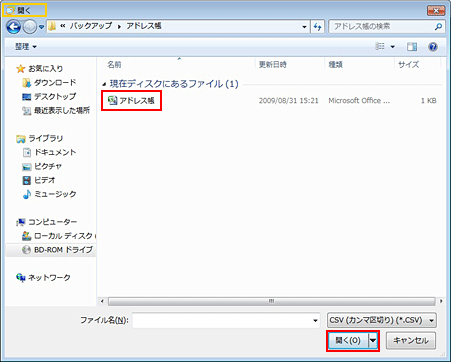The width and height of the screenshot is (451, 362).
Task: Select アドレス帳 in the address path
Action: [144, 26]
